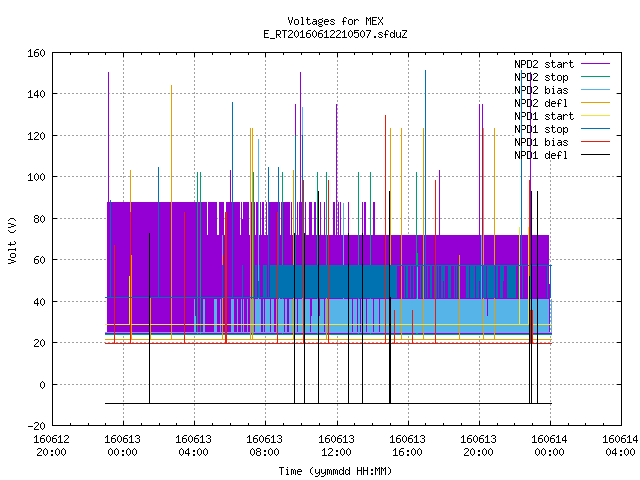Click the 'NPD2 stop' legend label

(x=541, y=77)
